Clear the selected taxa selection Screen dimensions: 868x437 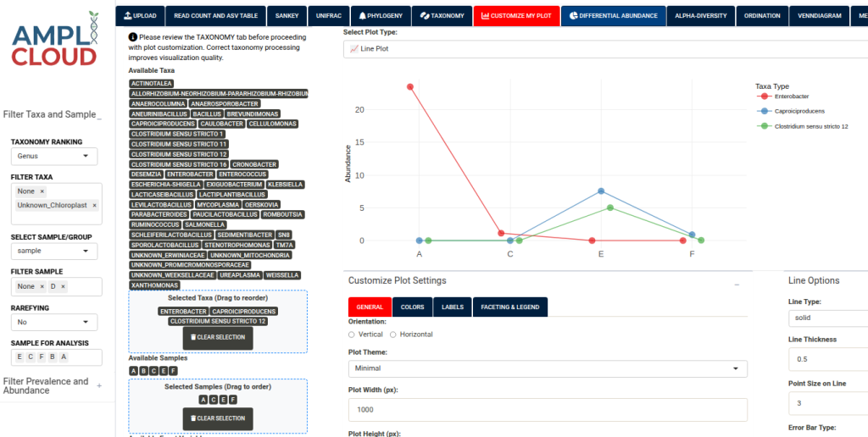218,338
